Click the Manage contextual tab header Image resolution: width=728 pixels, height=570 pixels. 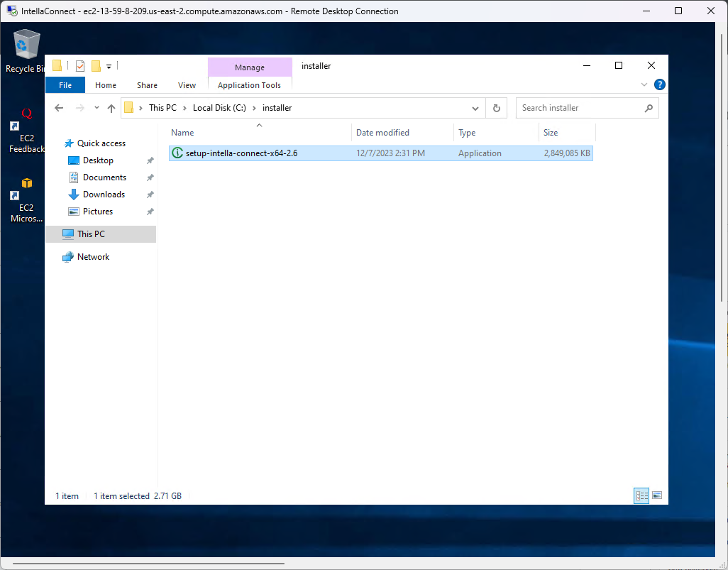249,67
